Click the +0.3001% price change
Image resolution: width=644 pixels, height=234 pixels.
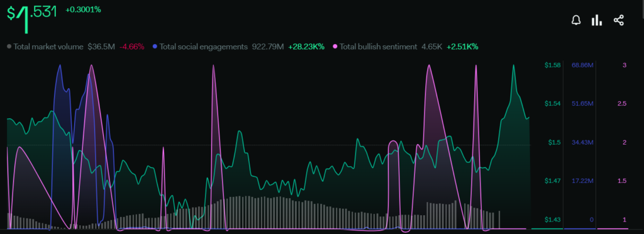coord(83,9)
